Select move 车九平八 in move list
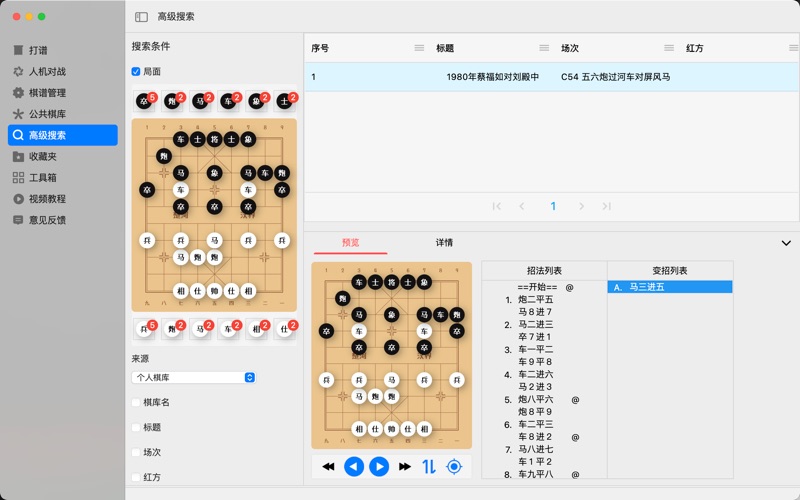800x500 pixels. [x=535, y=474]
